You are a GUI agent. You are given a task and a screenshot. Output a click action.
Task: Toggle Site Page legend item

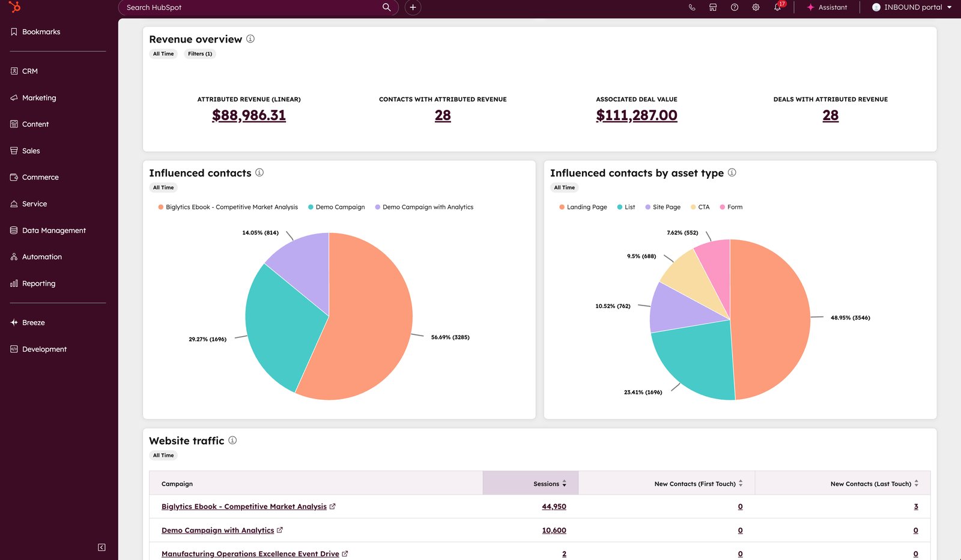(x=663, y=207)
